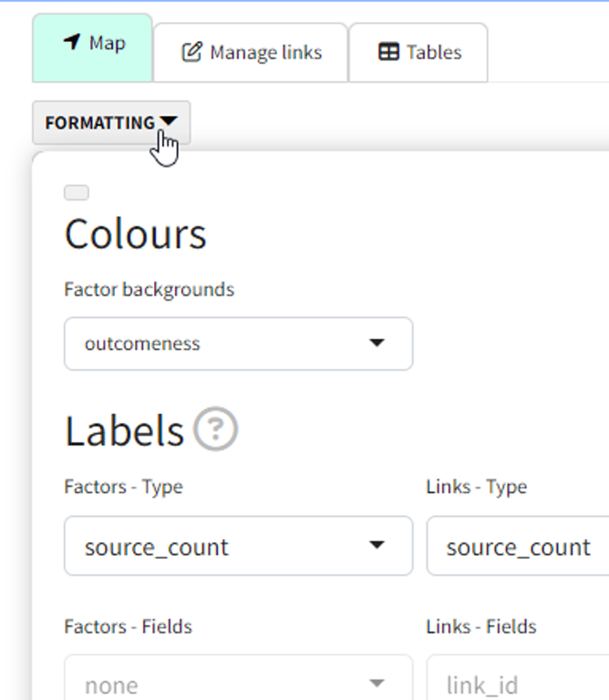Expand the Factors - Fields dropdown showing none
This screenshot has width=609, height=700.
(237, 685)
